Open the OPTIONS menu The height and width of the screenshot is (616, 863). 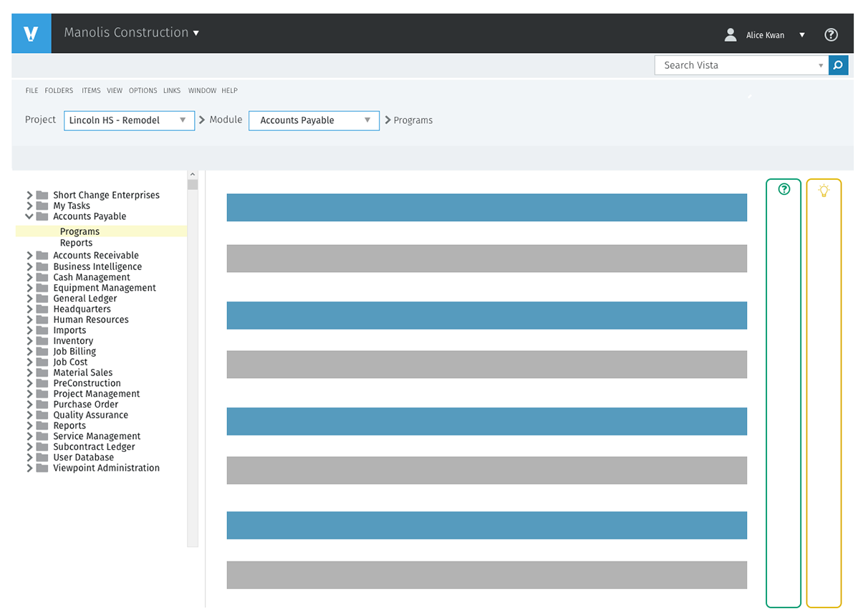[143, 91]
